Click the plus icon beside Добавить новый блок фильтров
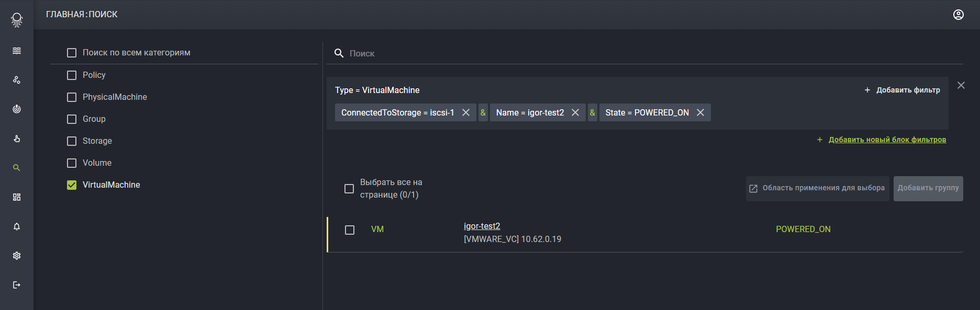980x310 pixels. pos(820,140)
